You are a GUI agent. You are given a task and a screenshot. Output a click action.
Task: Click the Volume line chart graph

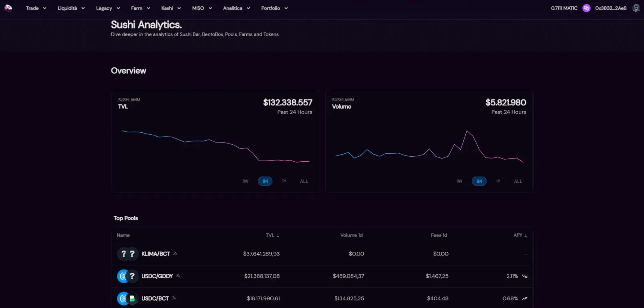(429, 146)
